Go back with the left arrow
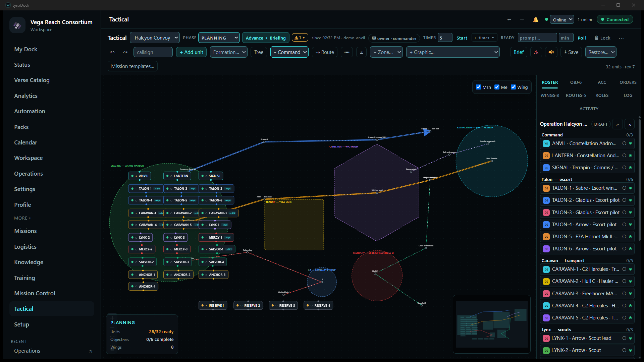 (x=509, y=19)
